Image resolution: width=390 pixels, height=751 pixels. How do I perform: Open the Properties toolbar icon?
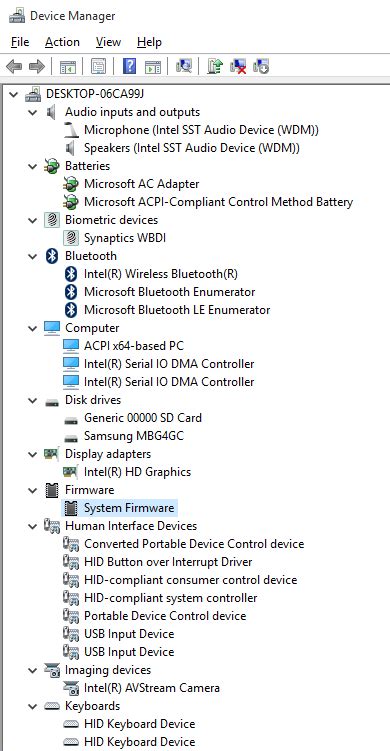(x=98, y=66)
